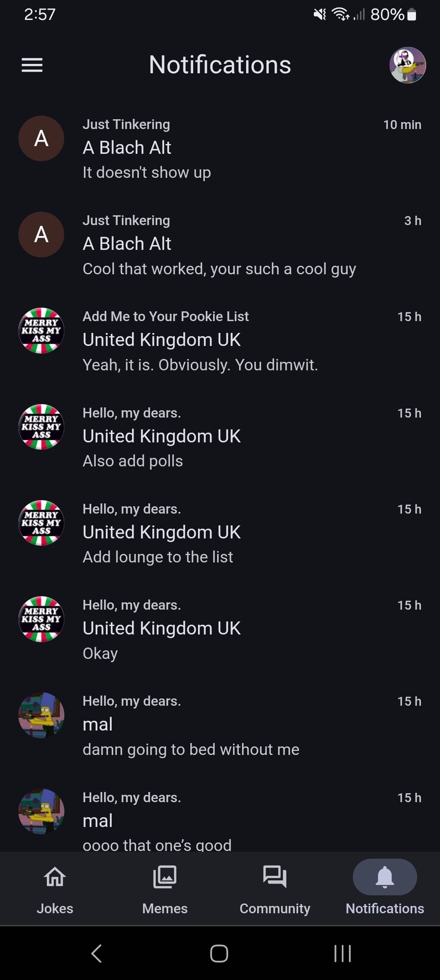
Task: Open the hamburger menu
Action: (x=32, y=65)
